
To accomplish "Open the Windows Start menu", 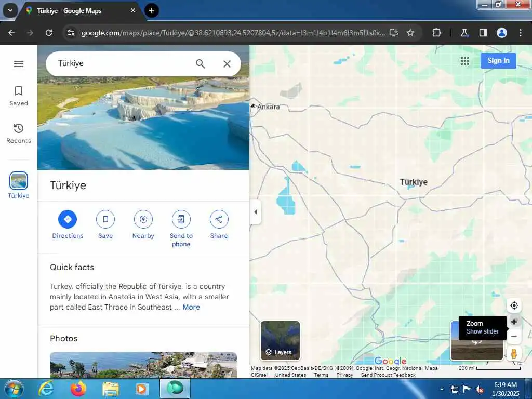I will pos(14,389).
